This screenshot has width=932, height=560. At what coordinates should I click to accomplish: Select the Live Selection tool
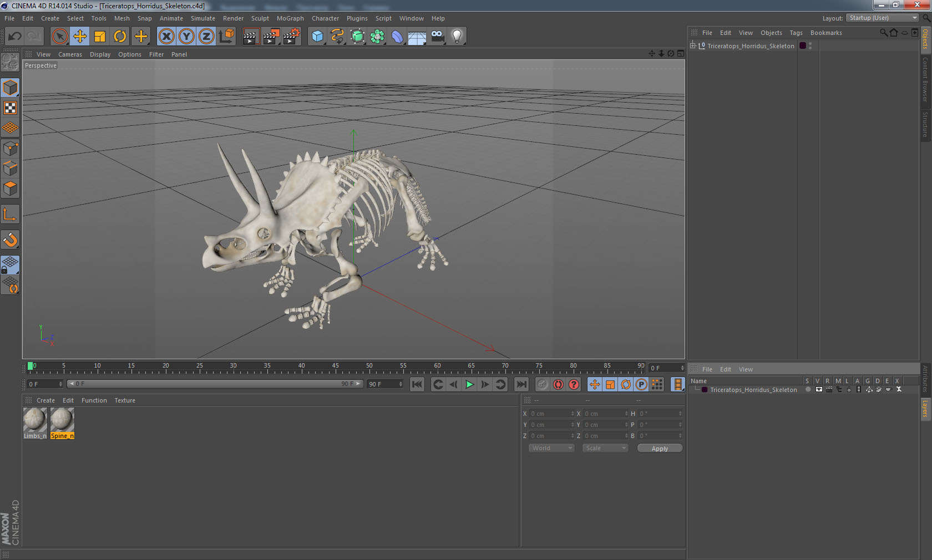[x=60, y=37]
